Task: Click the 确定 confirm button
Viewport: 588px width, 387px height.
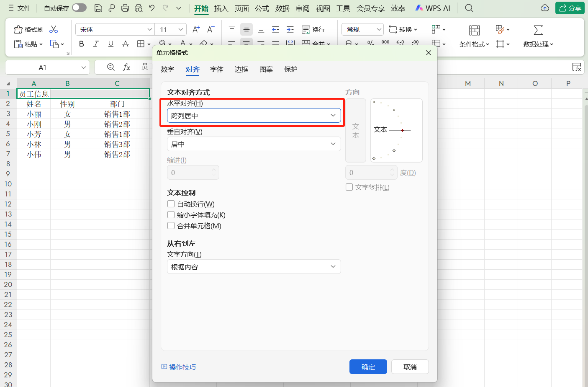Action: pyautogui.click(x=368, y=366)
